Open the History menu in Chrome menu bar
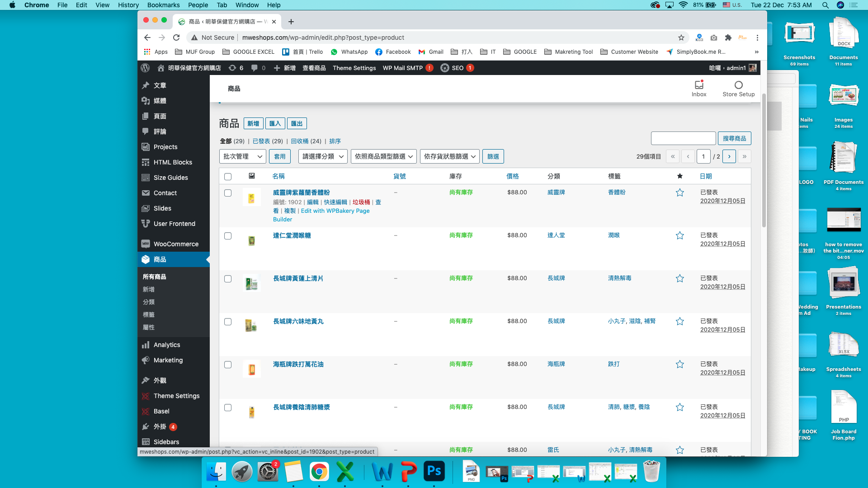 [128, 5]
